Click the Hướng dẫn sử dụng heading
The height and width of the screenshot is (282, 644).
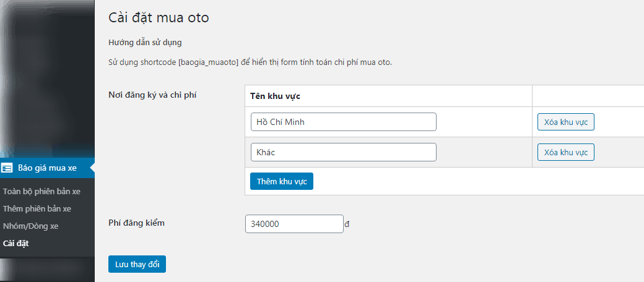pos(145,43)
